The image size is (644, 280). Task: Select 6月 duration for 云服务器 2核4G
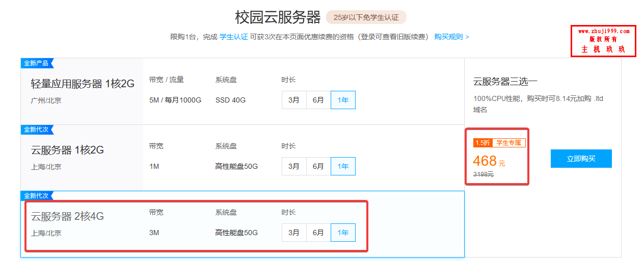click(x=318, y=233)
